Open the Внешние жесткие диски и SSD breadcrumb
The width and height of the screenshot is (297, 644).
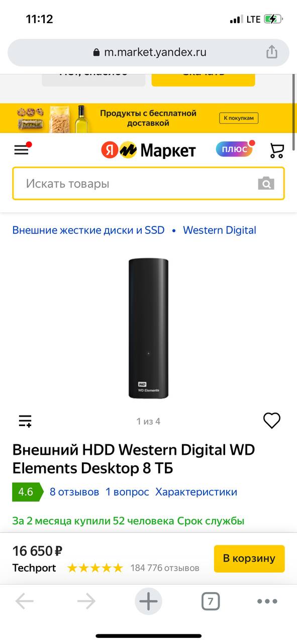tap(88, 230)
